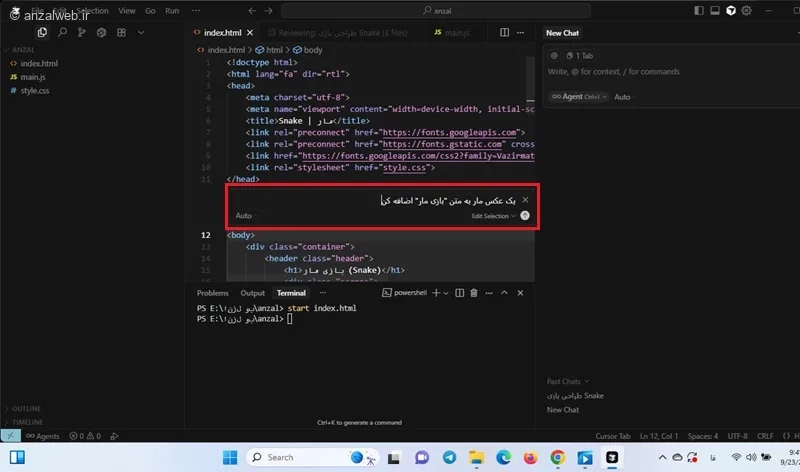
Task: Close the terminal panel
Action: [x=520, y=293]
